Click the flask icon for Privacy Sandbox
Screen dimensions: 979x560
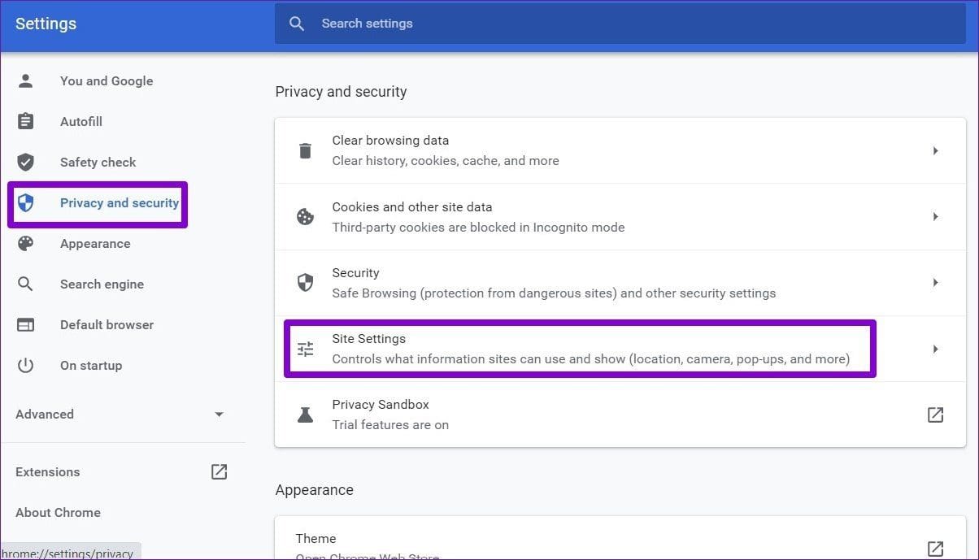pyautogui.click(x=305, y=415)
